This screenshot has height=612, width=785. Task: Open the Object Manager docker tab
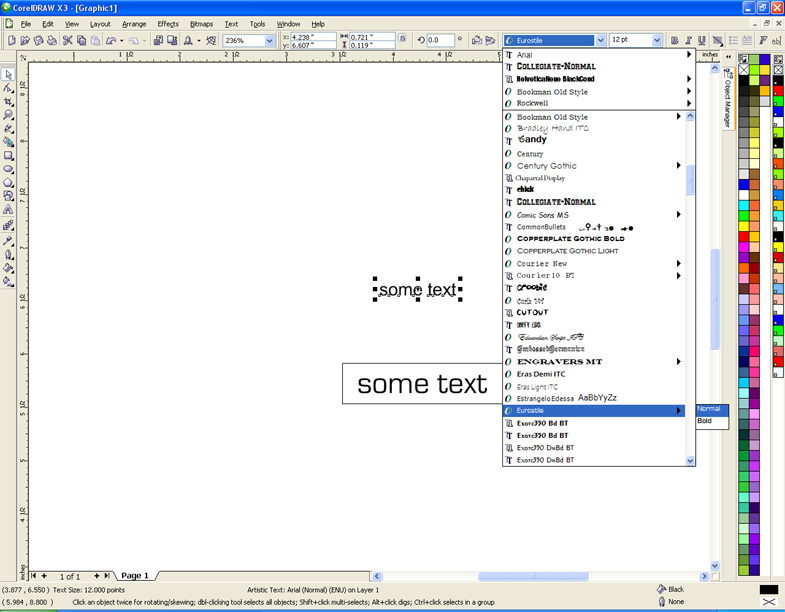[727, 99]
